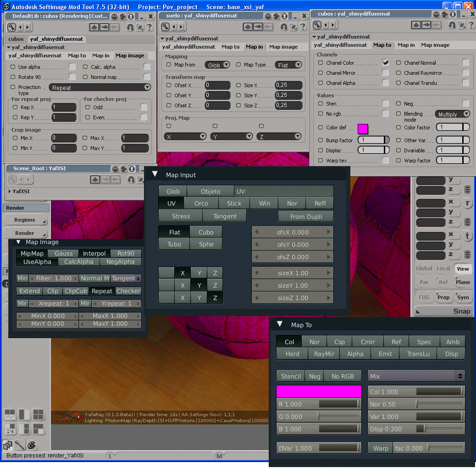Click the rotate r icon in the transform panel

click(x=467, y=203)
